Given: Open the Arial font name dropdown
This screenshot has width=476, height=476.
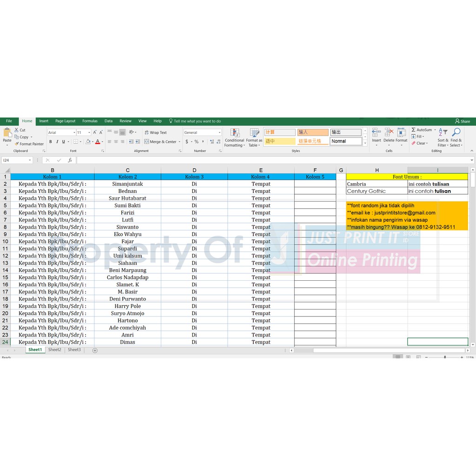Looking at the screenshot, I should (74, 132).
